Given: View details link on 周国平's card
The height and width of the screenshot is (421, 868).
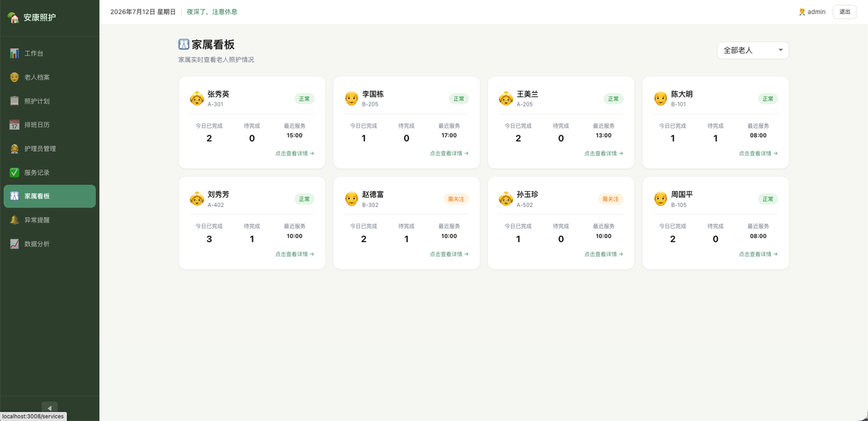Looking at the screenshot, I should coord(758,254).
